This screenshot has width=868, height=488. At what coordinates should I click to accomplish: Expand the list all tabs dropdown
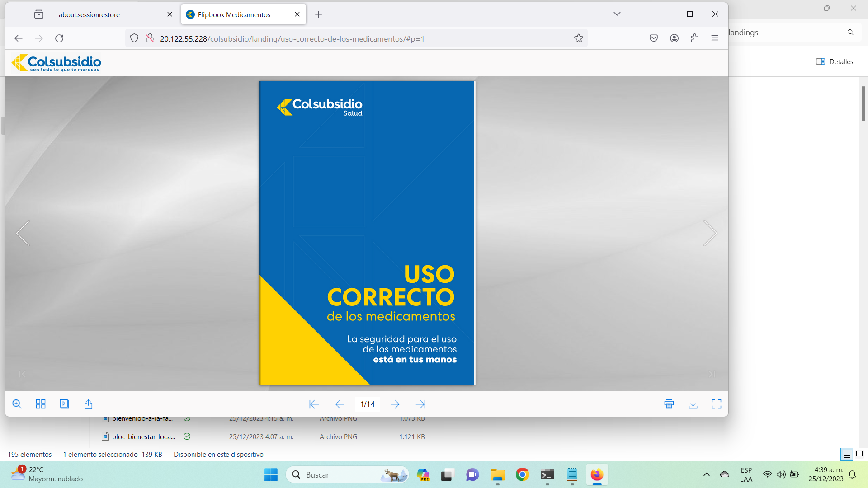tap(617, 14)
